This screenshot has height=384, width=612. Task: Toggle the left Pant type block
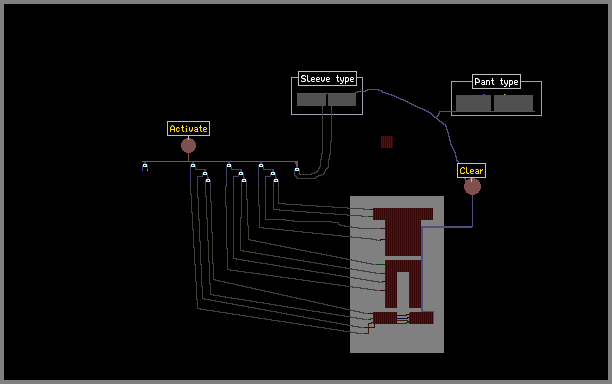(473, 103)
